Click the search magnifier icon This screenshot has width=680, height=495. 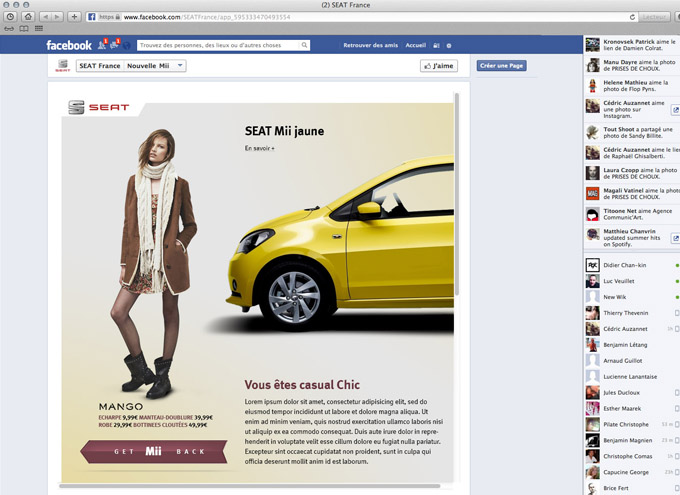[x=304, y=45]
